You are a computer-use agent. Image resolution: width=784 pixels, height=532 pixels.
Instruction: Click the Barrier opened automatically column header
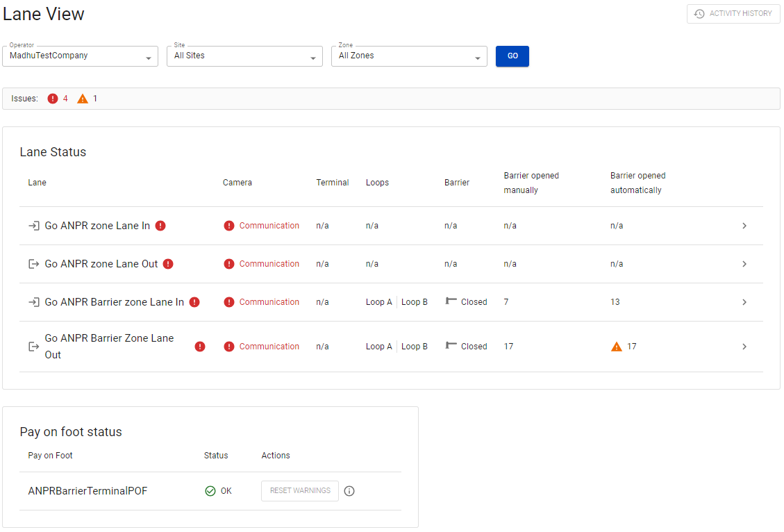[637, 183]
